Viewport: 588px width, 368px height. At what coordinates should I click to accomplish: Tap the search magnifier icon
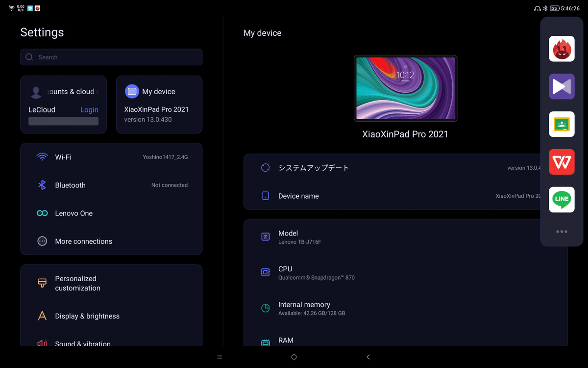(29, 57)
